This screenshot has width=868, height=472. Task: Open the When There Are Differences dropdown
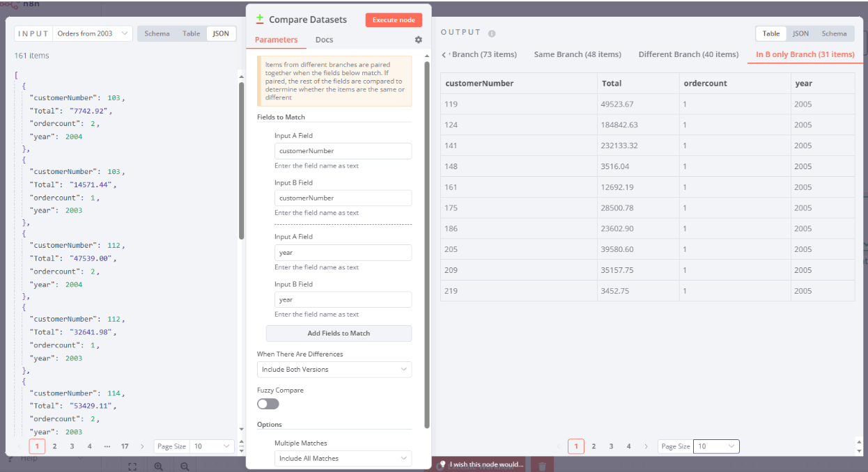coord(334,369)
